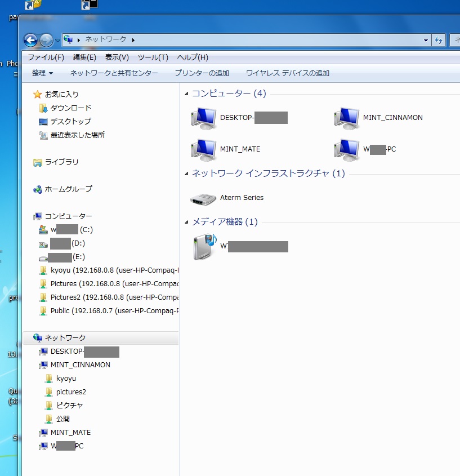
Task: Select the media device icon
Action: coord(204,247)
